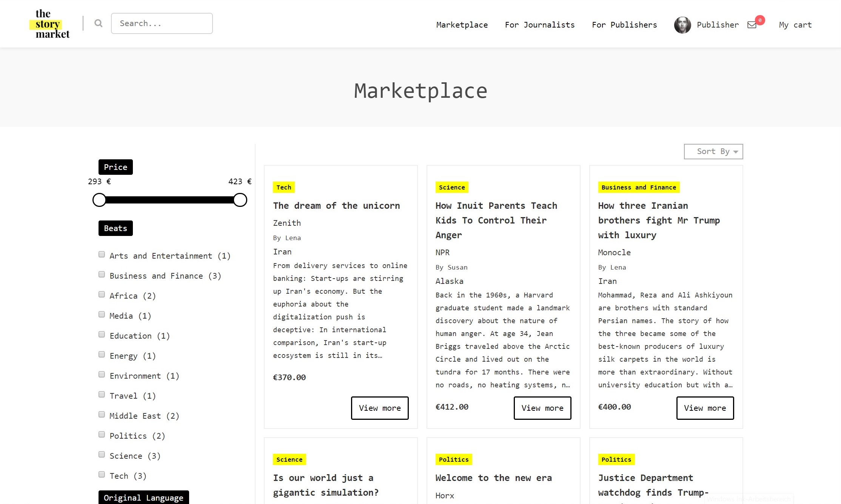Click Politics tag on Welcome story
This screenshot has width=841, height=504.
(454, 459)
